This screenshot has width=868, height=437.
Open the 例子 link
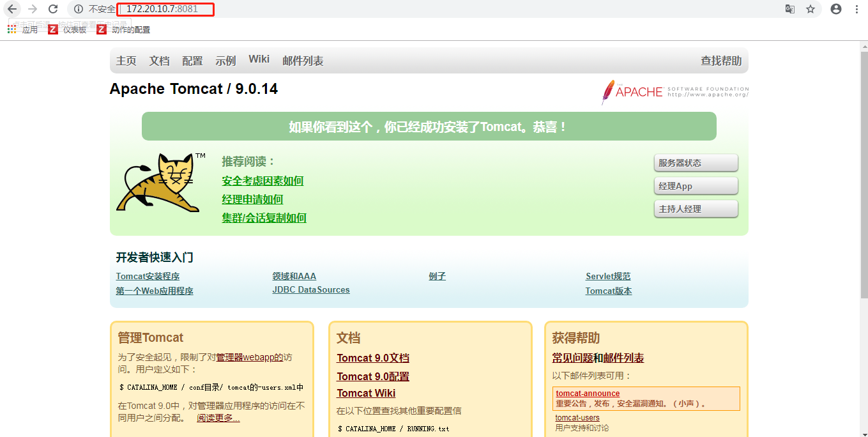click(437, 277)
